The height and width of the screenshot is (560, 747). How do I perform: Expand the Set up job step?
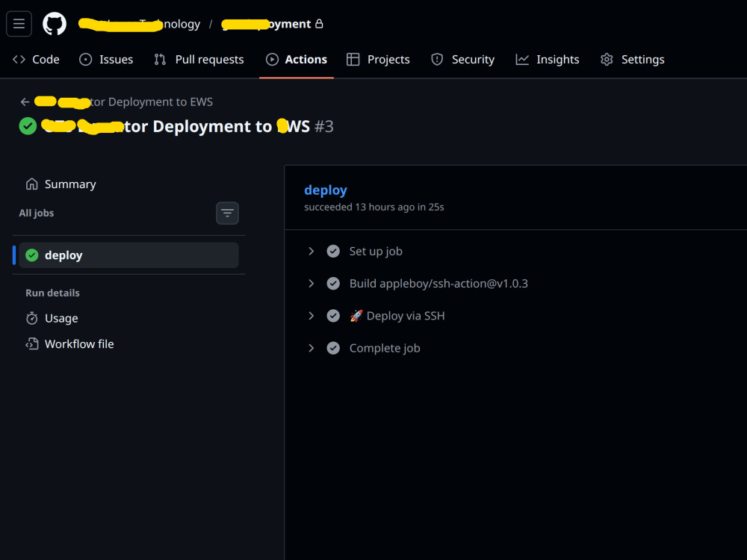tap(311, 251)
